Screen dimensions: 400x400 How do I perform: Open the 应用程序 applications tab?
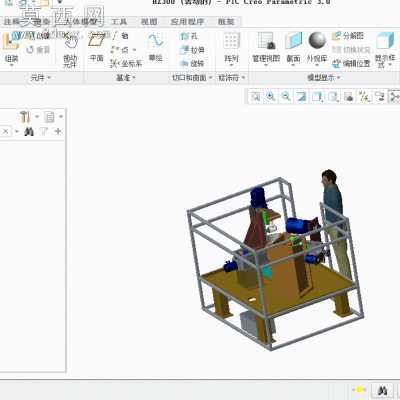click(187, 22)
